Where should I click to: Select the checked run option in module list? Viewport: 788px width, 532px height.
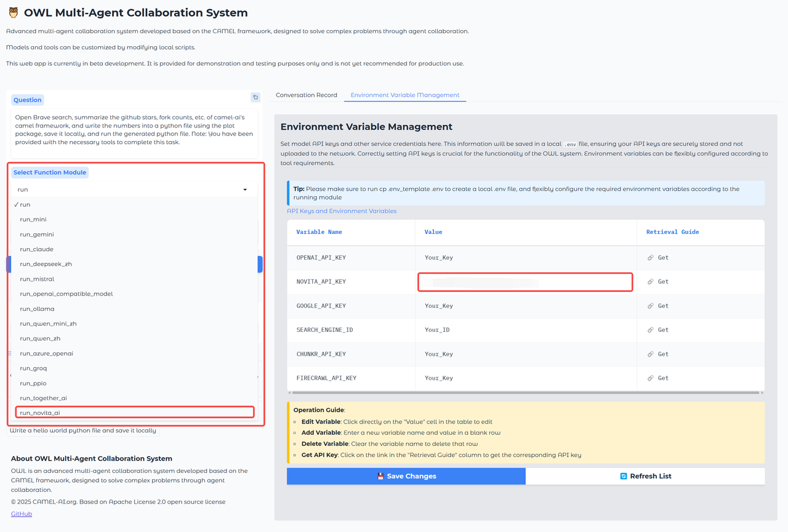[134, 204]
